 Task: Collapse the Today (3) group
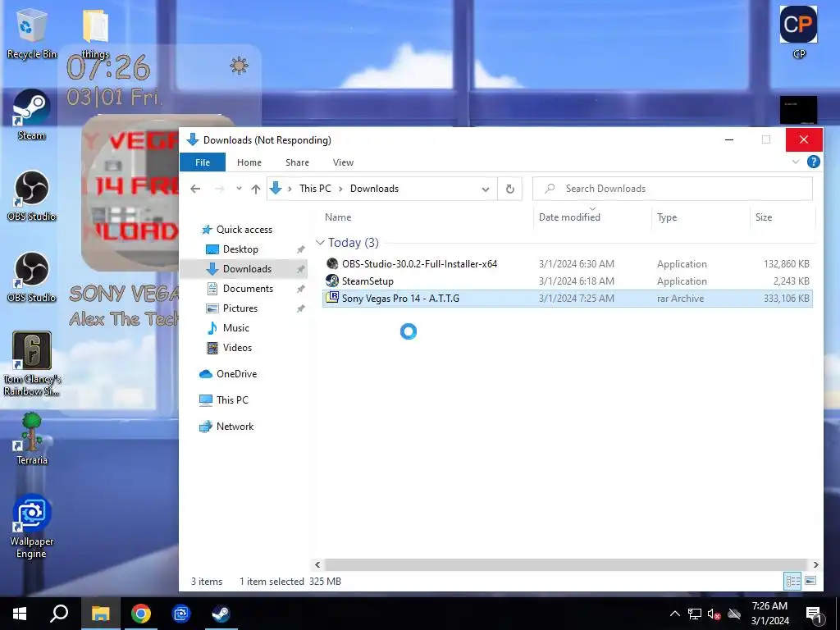pyautogui.click(x=320, y=243)
